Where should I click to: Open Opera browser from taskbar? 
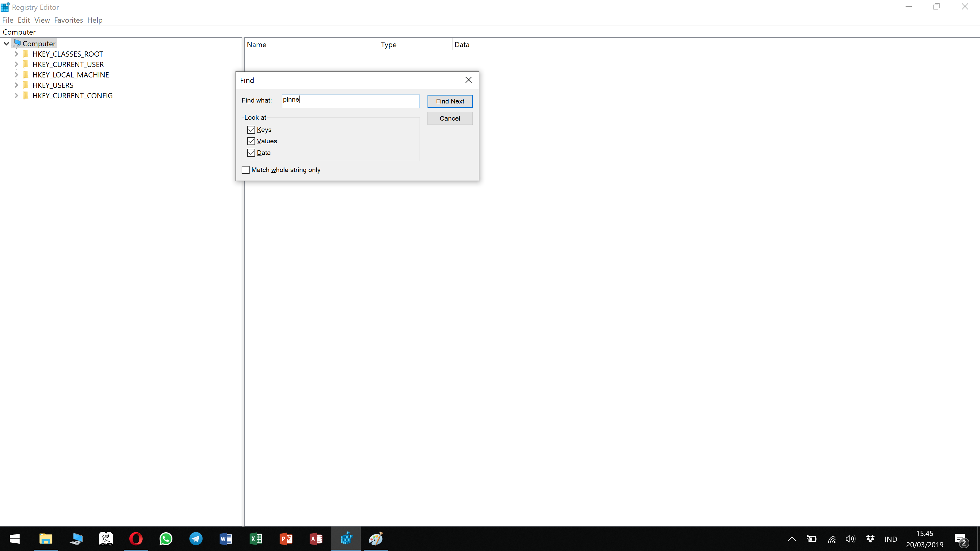point(136,538)
